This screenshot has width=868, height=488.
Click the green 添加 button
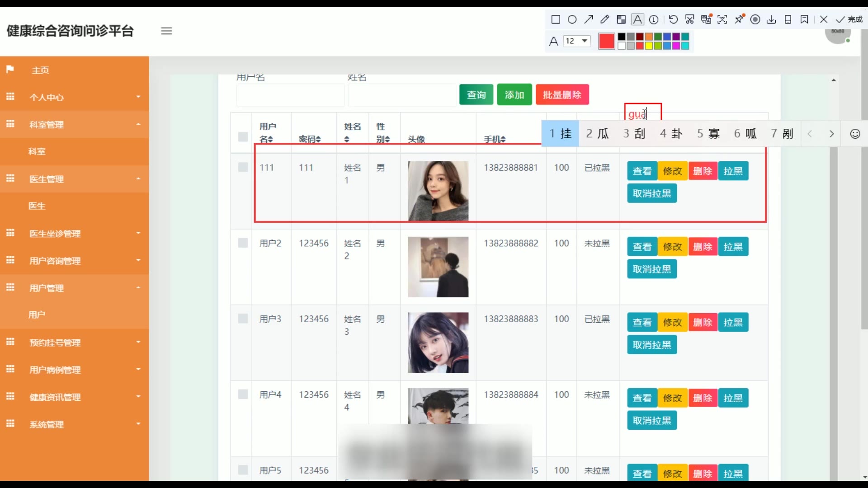514,94
